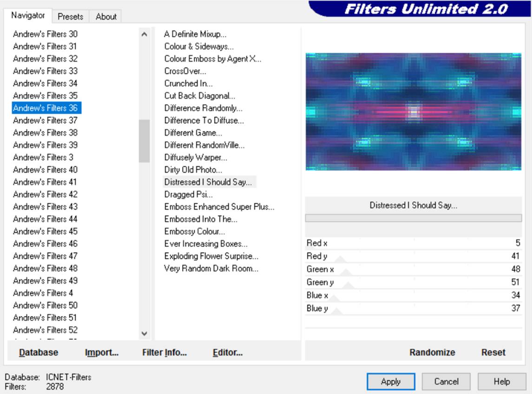Select Andrew's Filters 42 category
This screenshot has width=532, height=394.
[45, 194]
